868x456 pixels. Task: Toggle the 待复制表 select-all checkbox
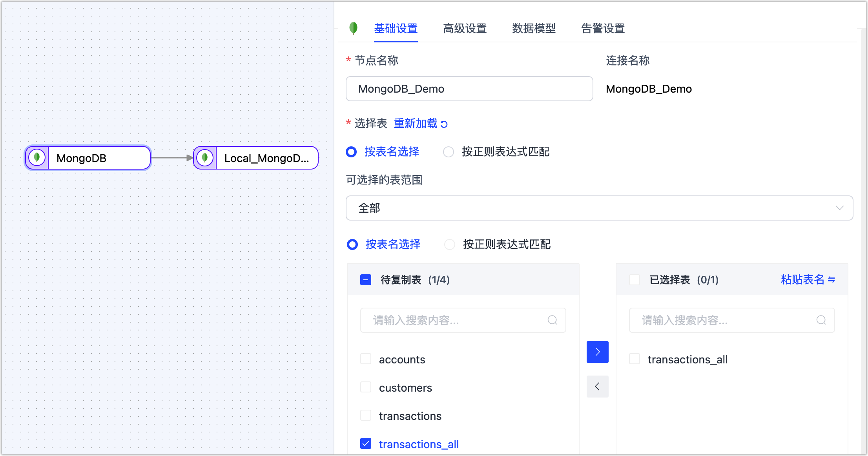(x=366, y=280)
